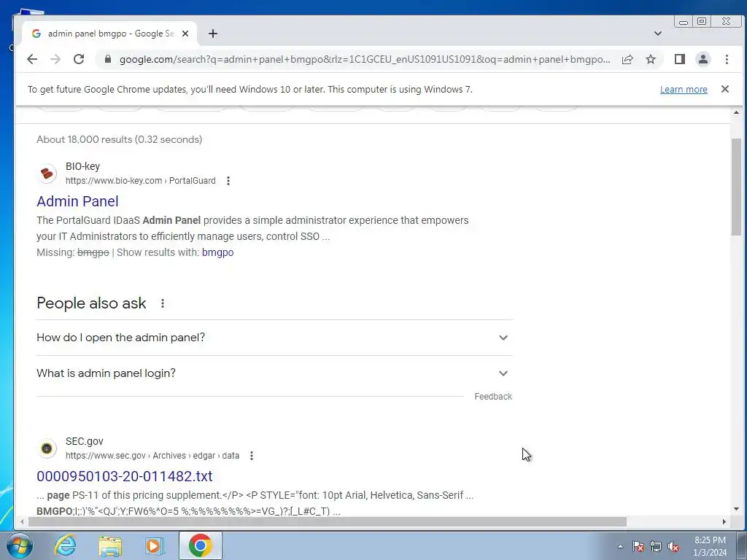The image size is (747, 560).
Task: Open options for People also ask
Action: coord(163,303)
